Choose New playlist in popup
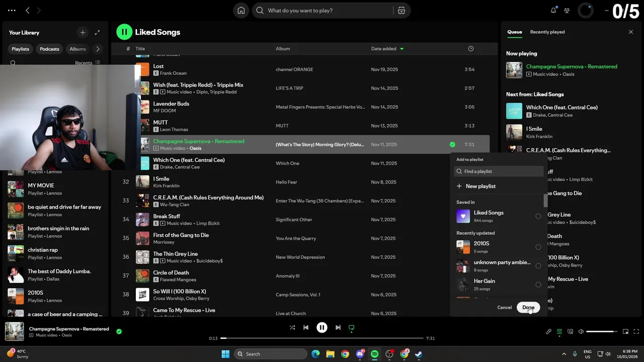The height and width of the screenshot is (362, 644). click(x=476, y=186)
